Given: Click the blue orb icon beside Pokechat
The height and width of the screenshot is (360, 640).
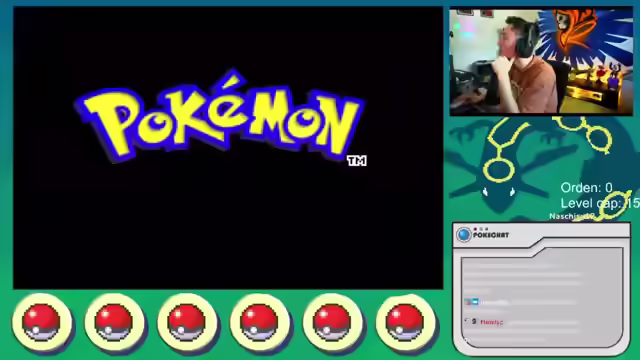Looking at the screenshot, I should tap(464, 235).
